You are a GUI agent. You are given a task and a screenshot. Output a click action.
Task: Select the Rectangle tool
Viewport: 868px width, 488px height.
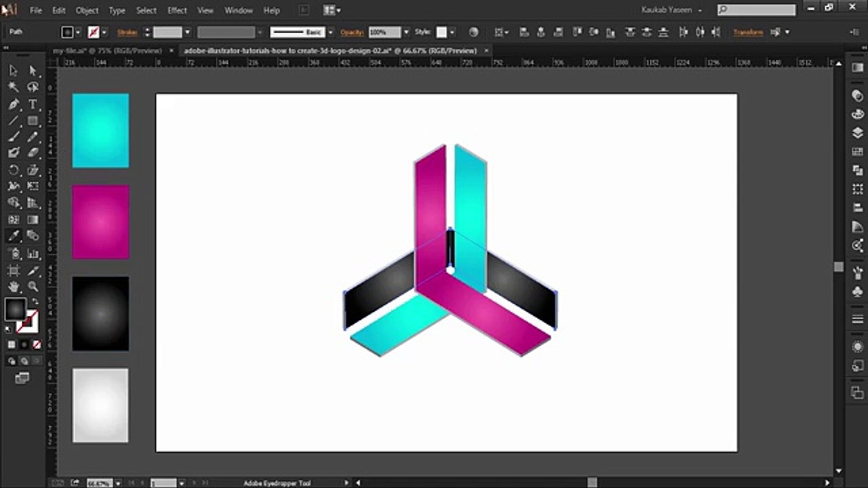point(33,121)
